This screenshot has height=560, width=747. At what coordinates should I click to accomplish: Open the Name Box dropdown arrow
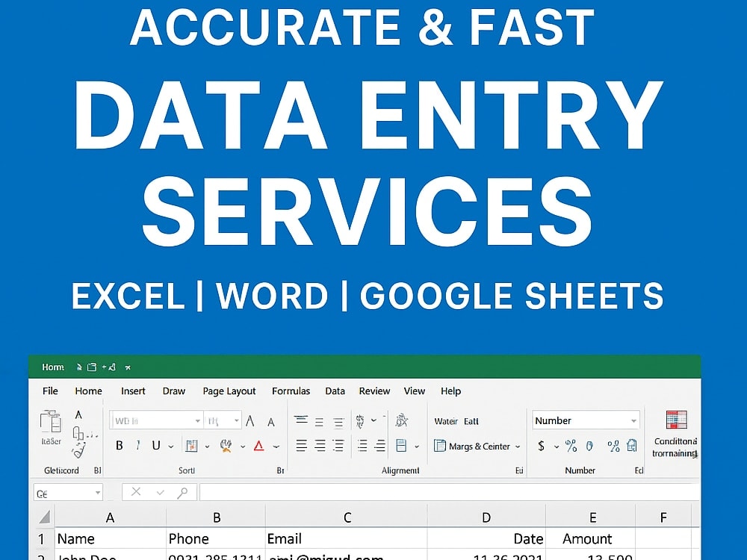(x=97, y=492)
